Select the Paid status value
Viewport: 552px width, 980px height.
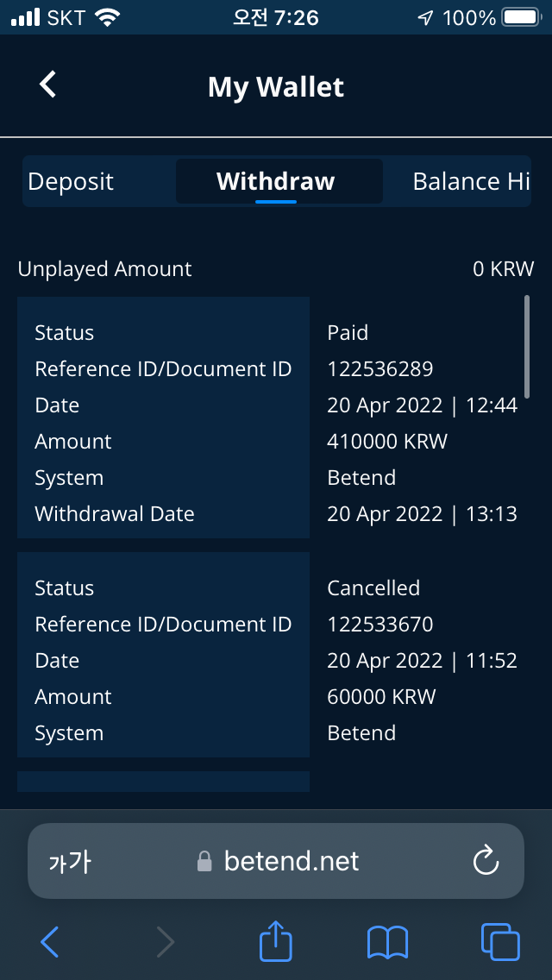click(x=348, y=332)
